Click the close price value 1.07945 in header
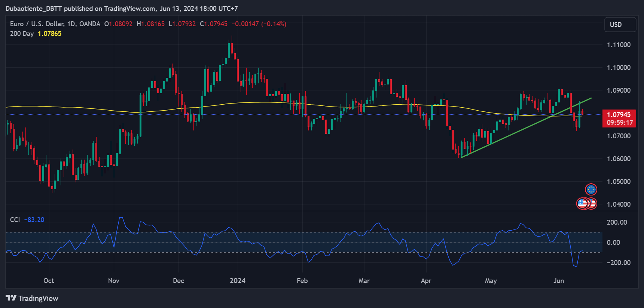Viewport: 644px width, 308px height. coord(216,24)
